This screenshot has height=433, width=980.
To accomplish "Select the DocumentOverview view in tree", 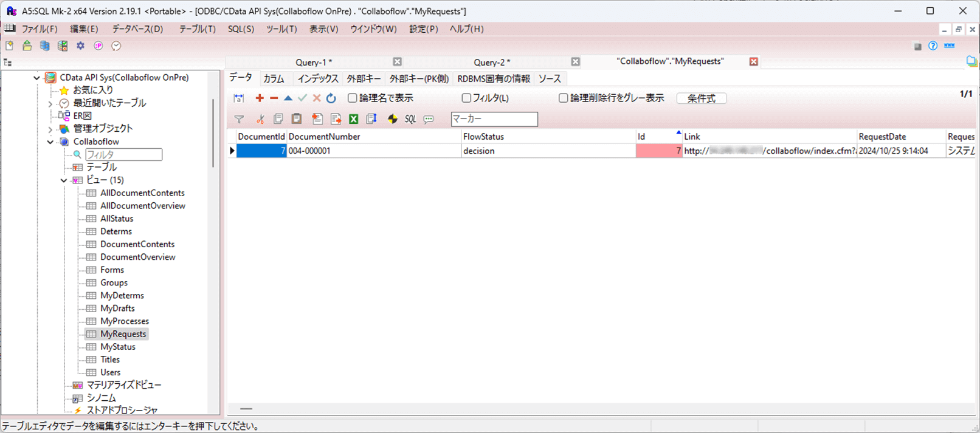I will coord(137,257).
